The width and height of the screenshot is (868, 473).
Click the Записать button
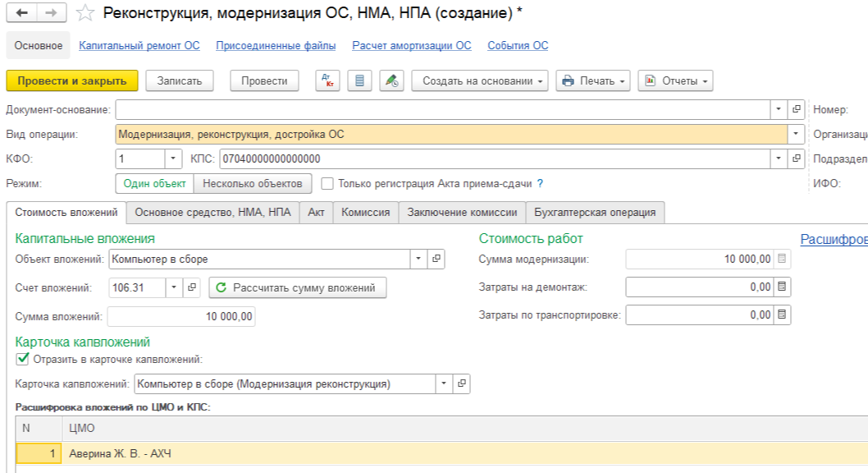[x=180, y=80]
